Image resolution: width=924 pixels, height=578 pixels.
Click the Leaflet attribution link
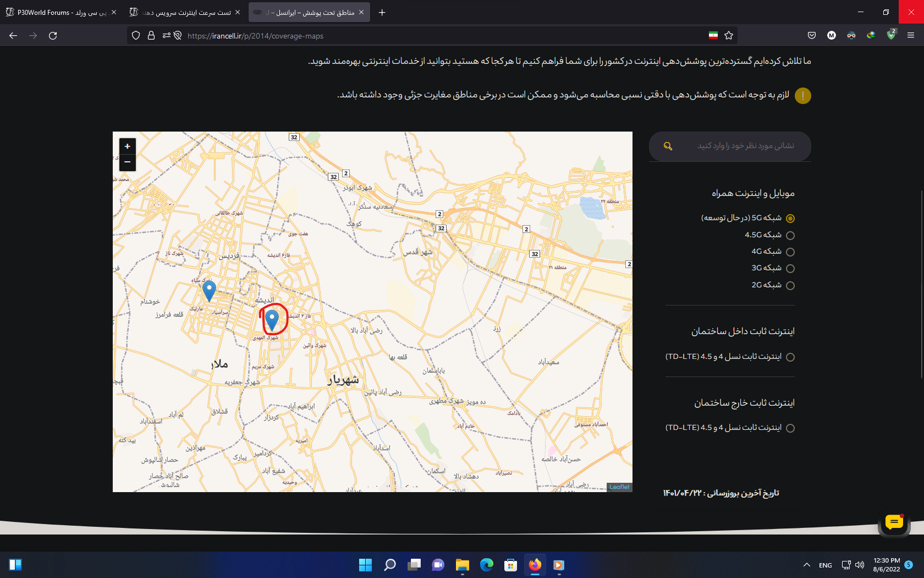619,487
